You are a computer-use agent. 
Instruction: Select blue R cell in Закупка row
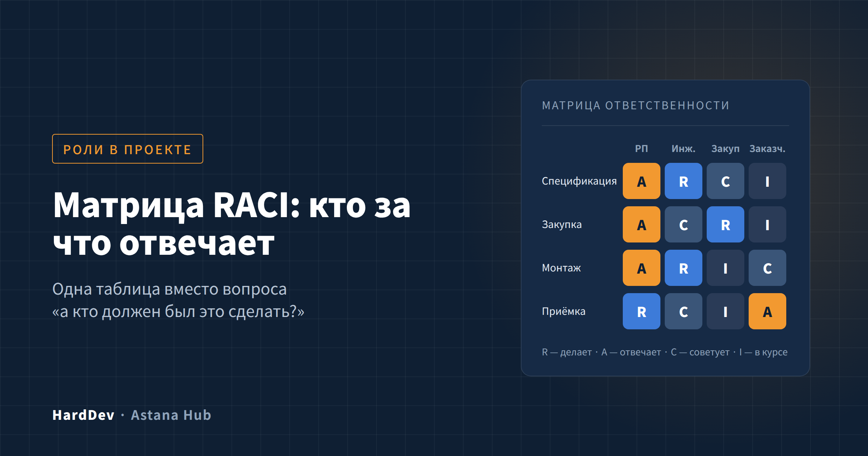(726, 224)
